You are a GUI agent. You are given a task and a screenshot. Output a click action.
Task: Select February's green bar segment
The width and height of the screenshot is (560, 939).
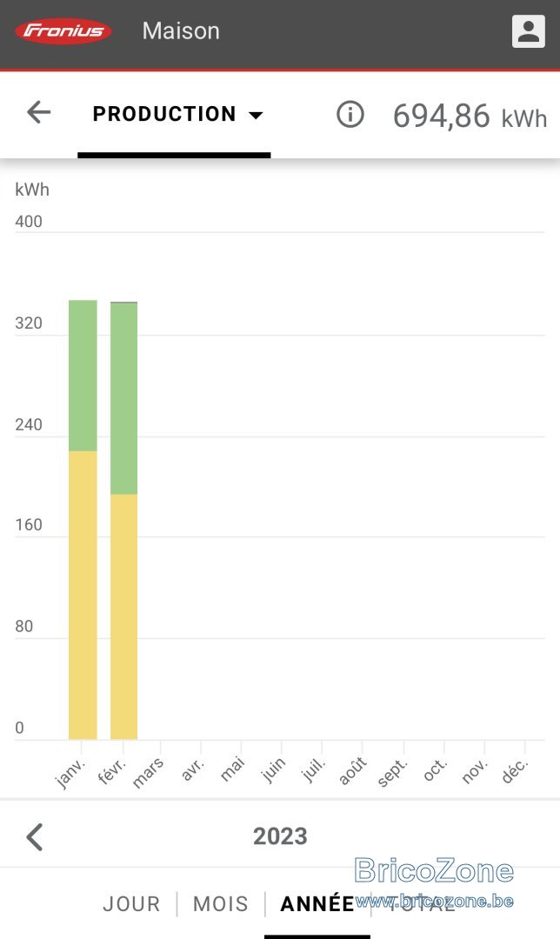tap(124, 399)
